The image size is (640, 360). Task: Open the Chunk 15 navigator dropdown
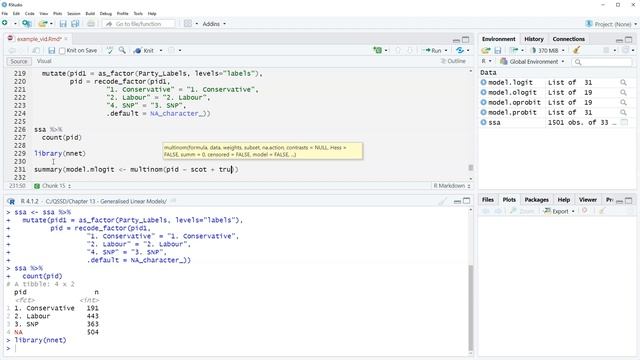point(53,186)
